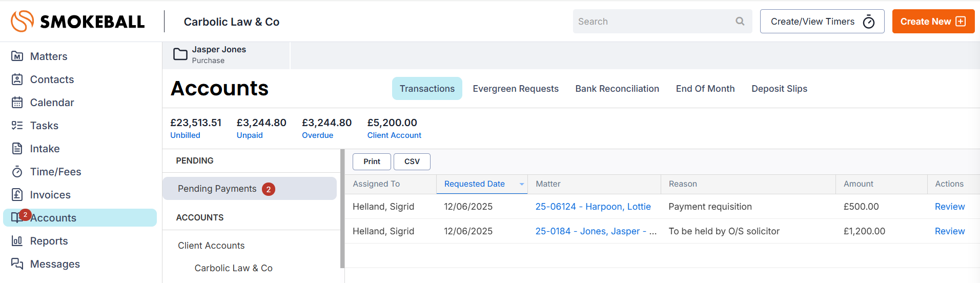Open the Jasper Jones matter folder tab
This screenshot has width=980, height=283.
click(226, 55)
